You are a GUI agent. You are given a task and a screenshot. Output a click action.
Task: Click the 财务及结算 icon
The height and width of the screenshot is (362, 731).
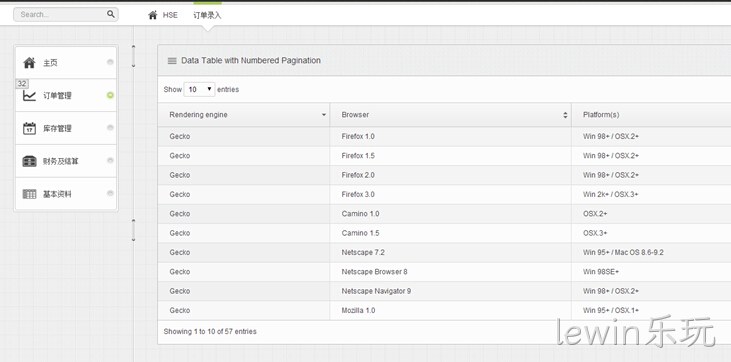29,161
